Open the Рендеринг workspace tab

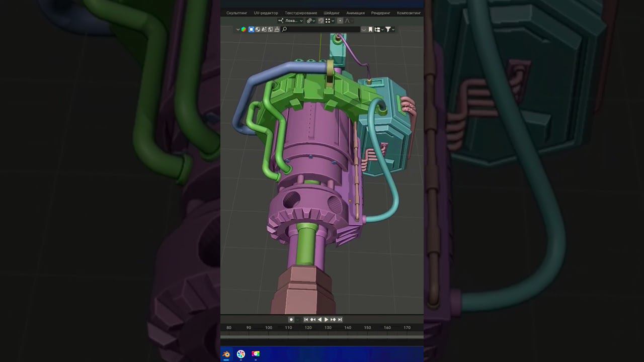381,13
